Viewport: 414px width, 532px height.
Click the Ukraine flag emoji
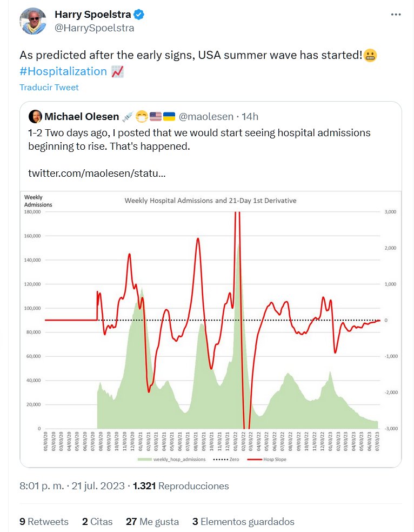tap(169, 116)
